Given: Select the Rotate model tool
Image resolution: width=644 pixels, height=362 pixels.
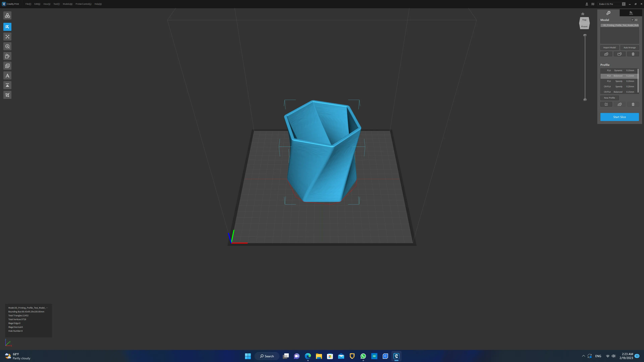Looking at the screenshot, I should 7,56.
